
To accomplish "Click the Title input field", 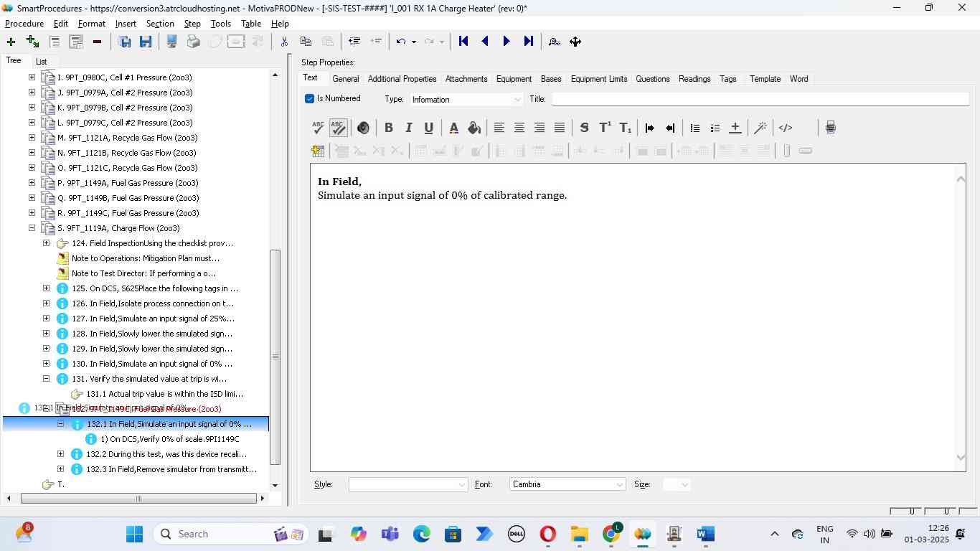I will click(759, 99).
